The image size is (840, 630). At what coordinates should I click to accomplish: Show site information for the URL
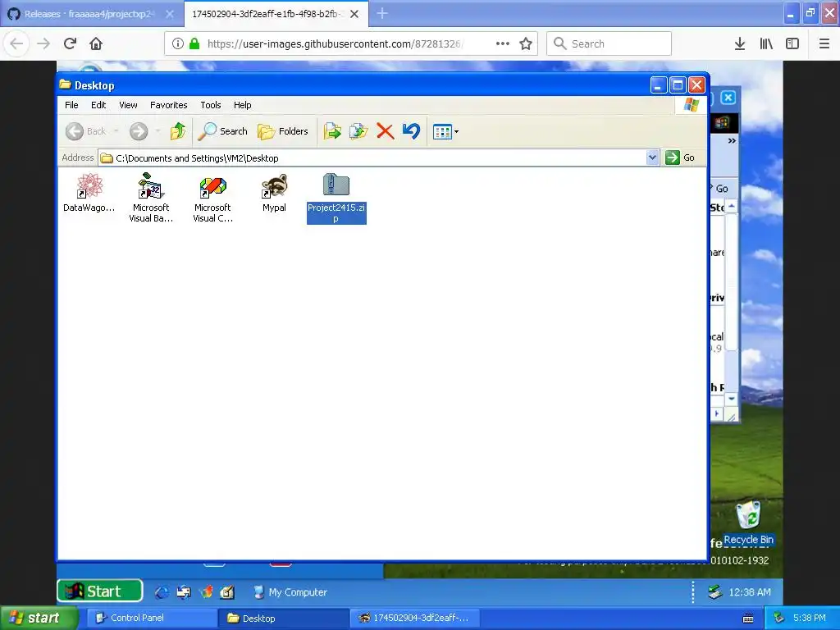pos(178,43)
